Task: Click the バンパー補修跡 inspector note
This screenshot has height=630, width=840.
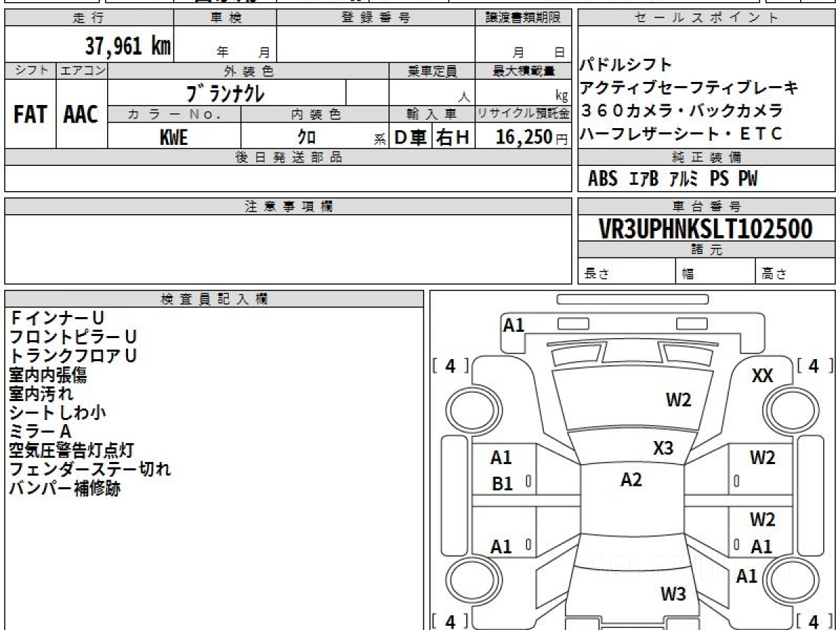Action: (64, 489)
